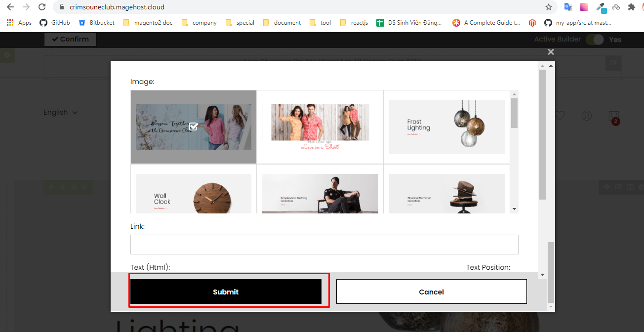Click the edit icon beside shipping banner
Screen dimensions: 644x332
[x=613, y=63]
